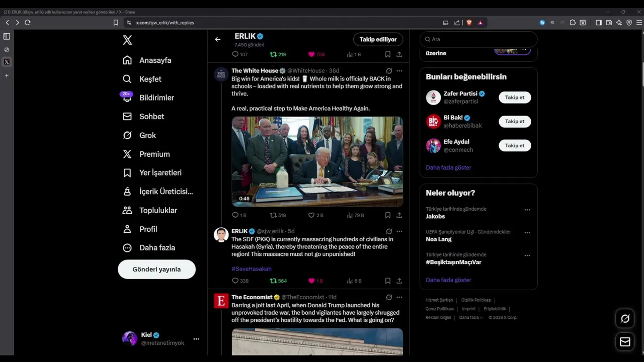Open Profil page
This screenshot has height=362, width=644.
(140, 229)
